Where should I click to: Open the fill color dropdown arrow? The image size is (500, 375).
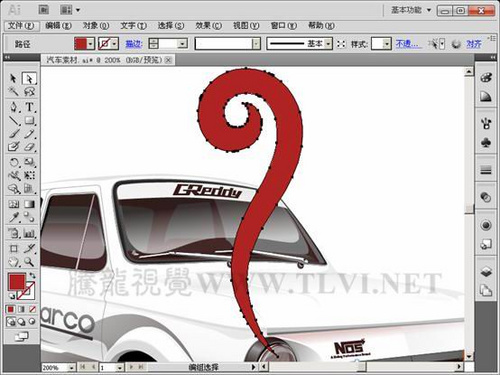pyautogui.click(x=91, y=44)
